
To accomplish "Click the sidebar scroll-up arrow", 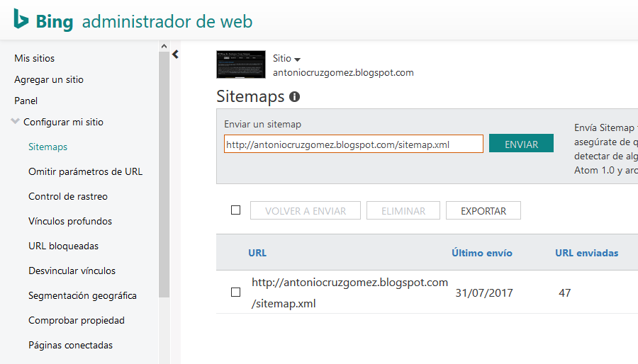I will 164,46.
